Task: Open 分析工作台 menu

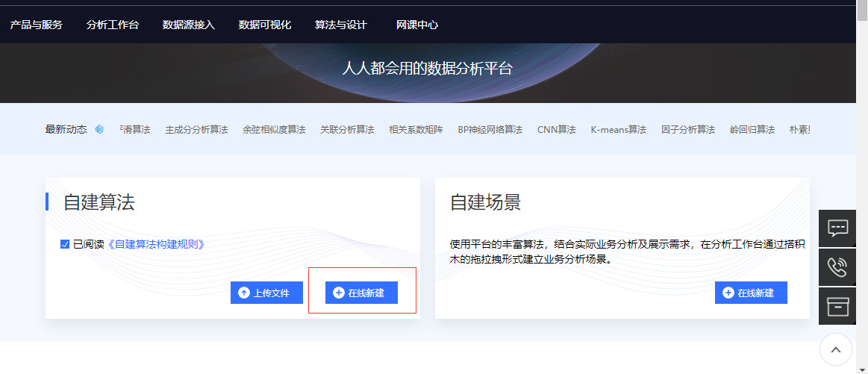Action: tap(113, 25)
